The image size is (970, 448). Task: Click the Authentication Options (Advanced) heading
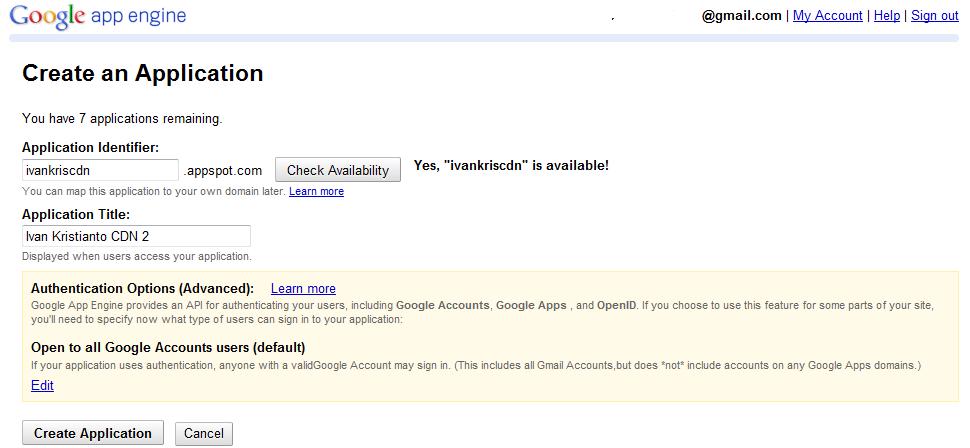point(142,288)
